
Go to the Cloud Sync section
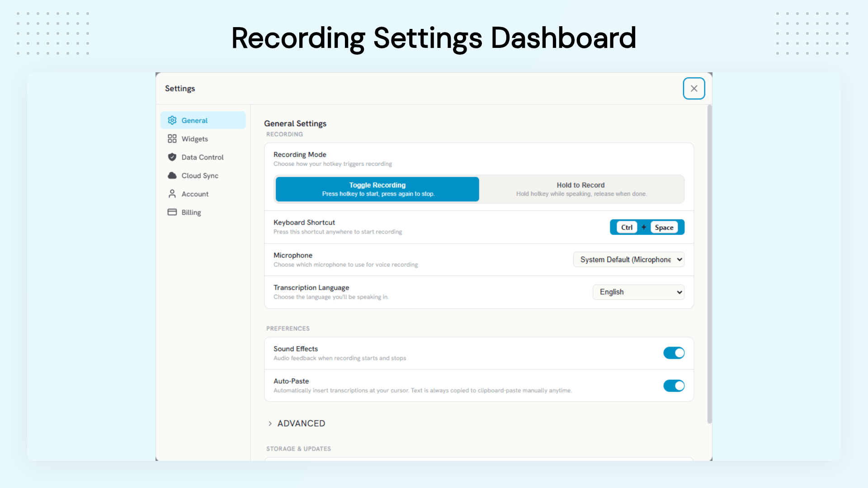click(203, 175)
